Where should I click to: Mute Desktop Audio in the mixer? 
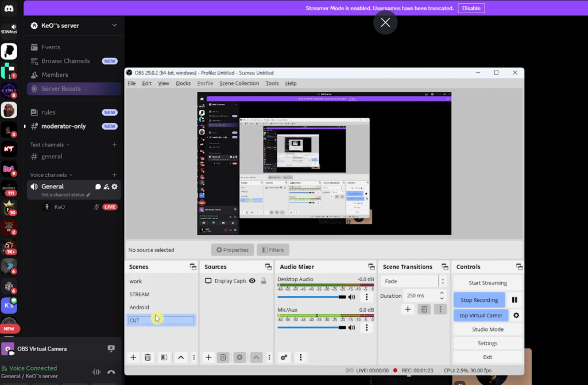(350, 297)
